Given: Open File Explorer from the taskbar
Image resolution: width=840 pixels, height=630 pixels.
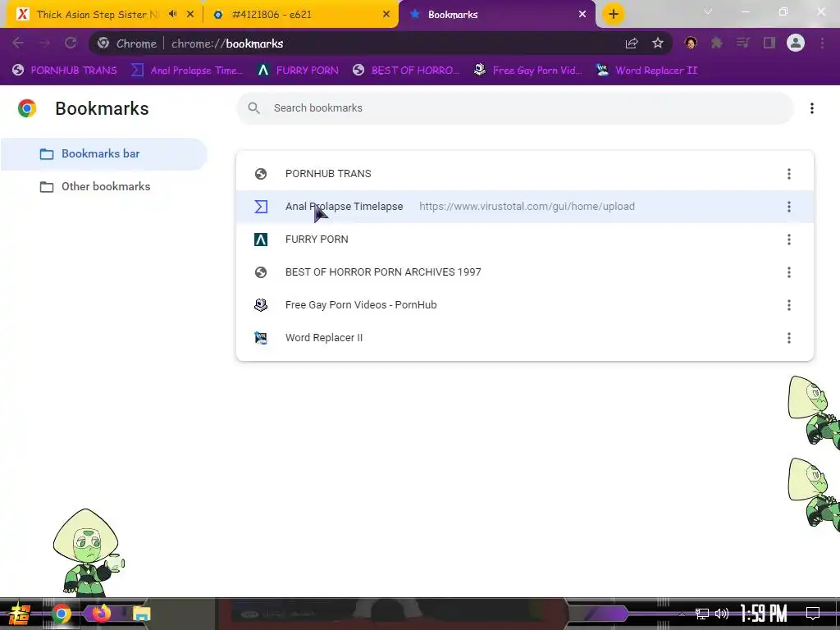Looking at the screenshot, I should tap(141, 614).
